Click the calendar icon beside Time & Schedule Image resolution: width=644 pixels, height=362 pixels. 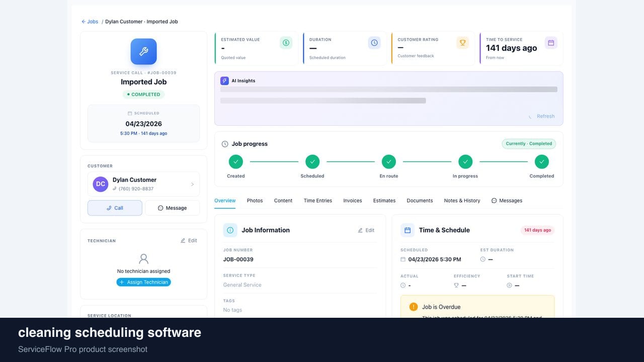point(408,230)
